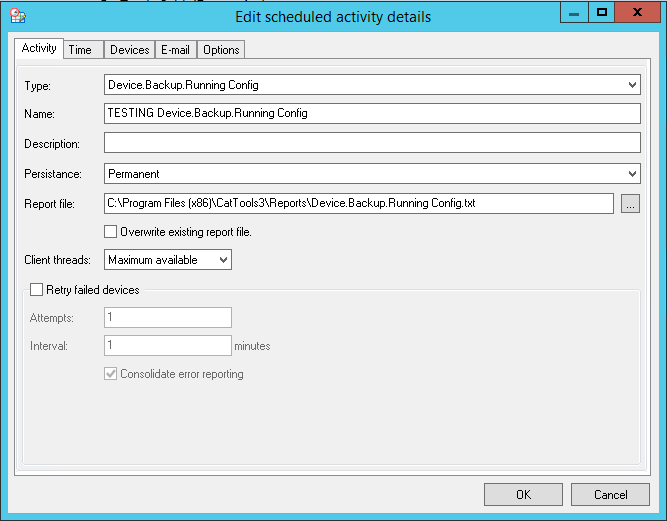Tick the Retry failed devices checkbox
This screenshot has height=521, width=667.
coord(36,290)
